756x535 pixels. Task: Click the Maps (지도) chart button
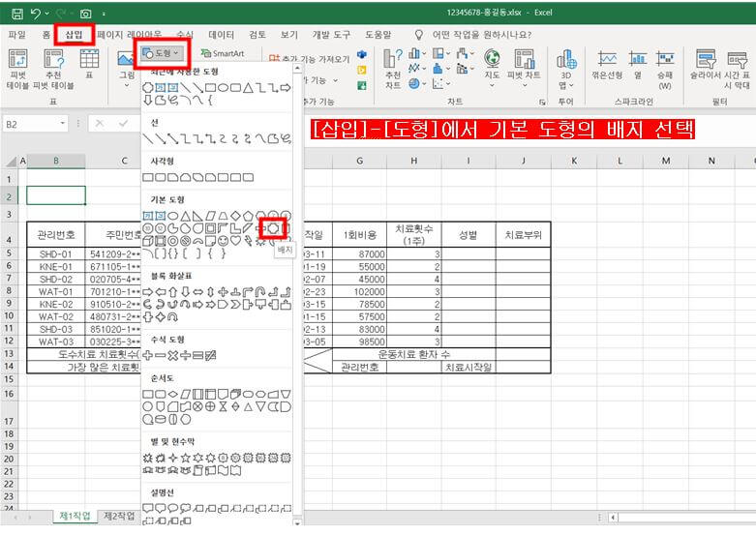pos(492,68)
